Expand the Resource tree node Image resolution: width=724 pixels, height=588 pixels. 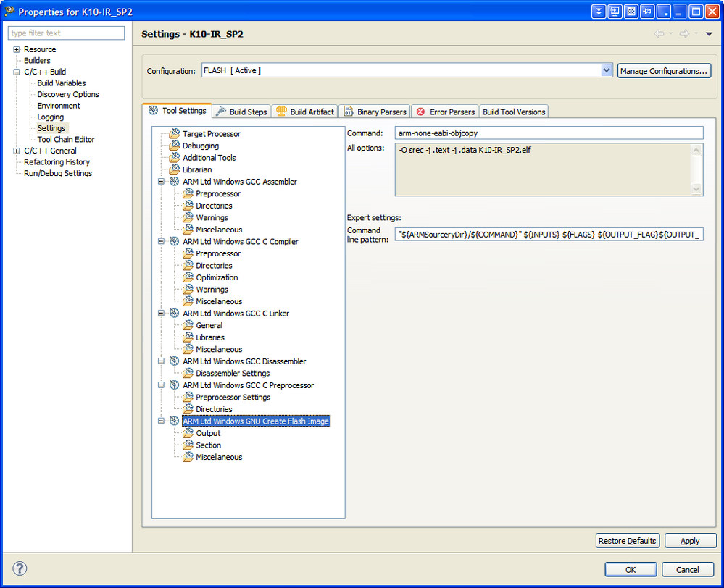pos(17,49)
